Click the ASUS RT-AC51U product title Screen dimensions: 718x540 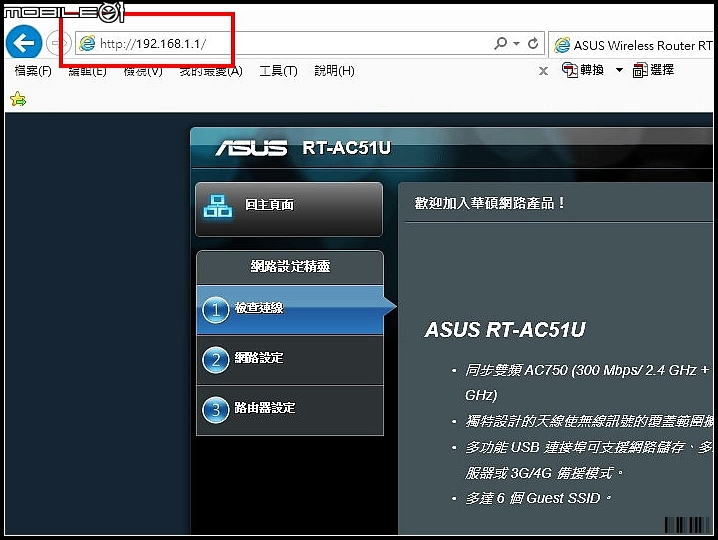coord(505,329)
